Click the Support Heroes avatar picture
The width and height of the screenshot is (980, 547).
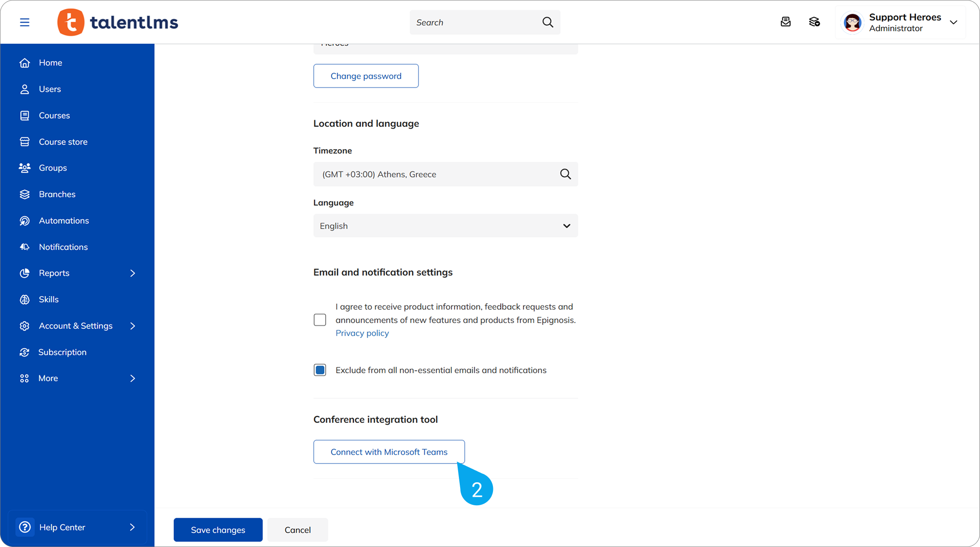click(x=853, y=23)
